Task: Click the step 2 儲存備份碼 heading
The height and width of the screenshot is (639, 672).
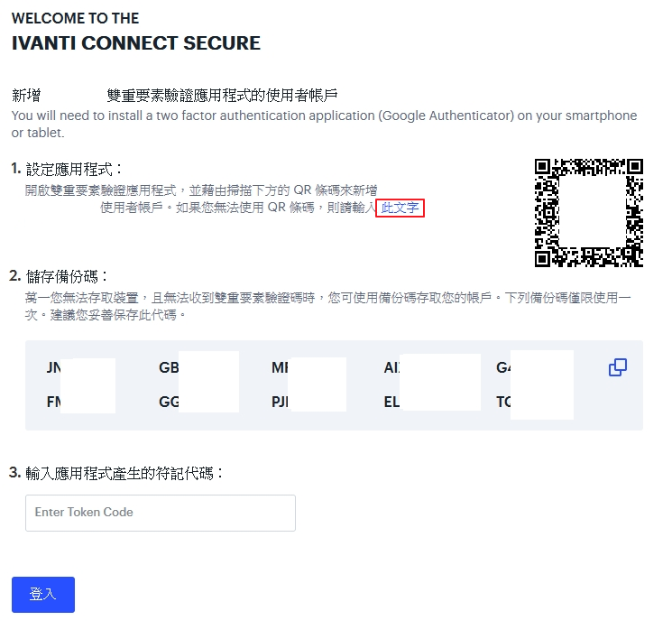Action: [59, 276]
